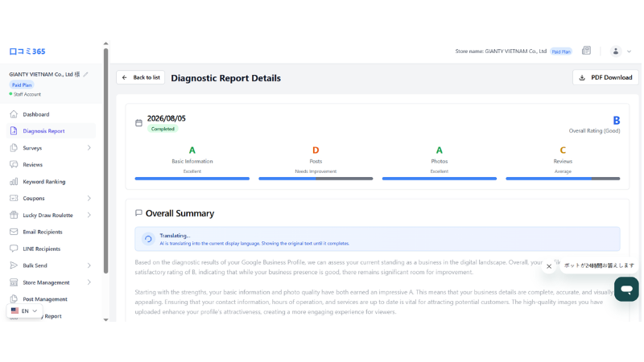This screenshot has width=644, height=362.
Task: Click the Photos progress bar
Action: coord(440,179)
